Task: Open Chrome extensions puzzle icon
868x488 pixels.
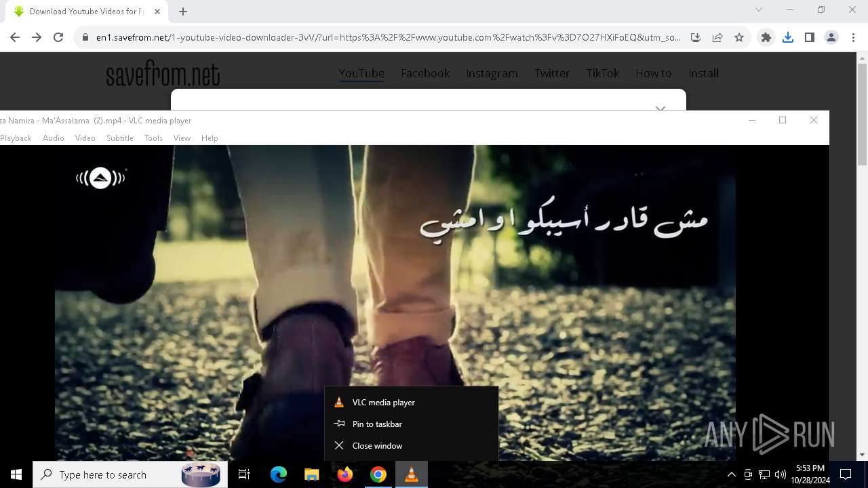Action: pos(766,38)
